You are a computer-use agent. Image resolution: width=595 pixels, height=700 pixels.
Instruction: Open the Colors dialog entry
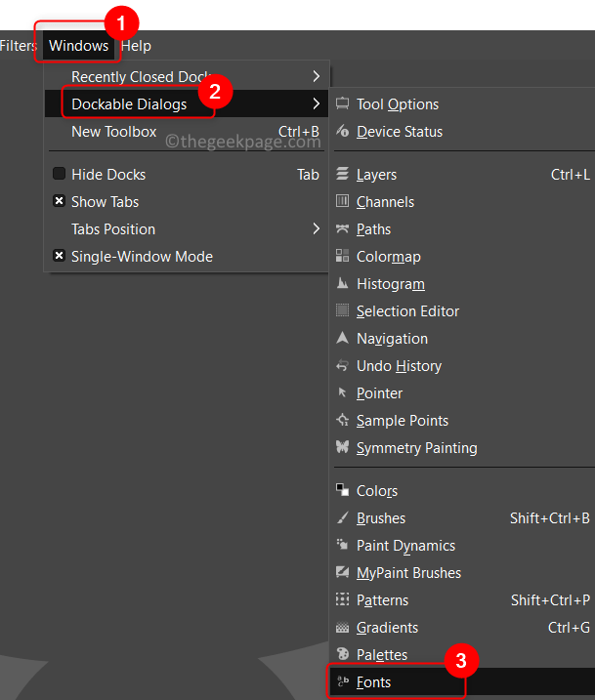pyautogui.click(x=463, y=490)
